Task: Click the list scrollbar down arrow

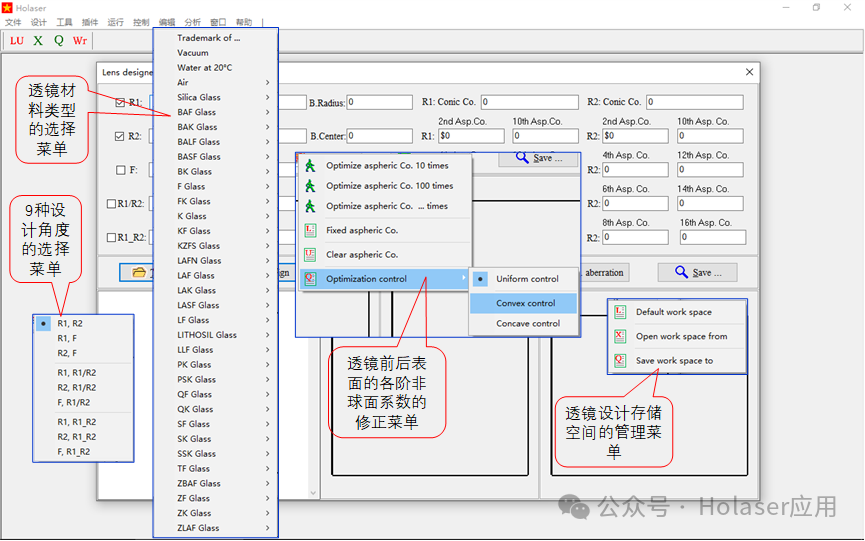Action: (x=313, y=493)
